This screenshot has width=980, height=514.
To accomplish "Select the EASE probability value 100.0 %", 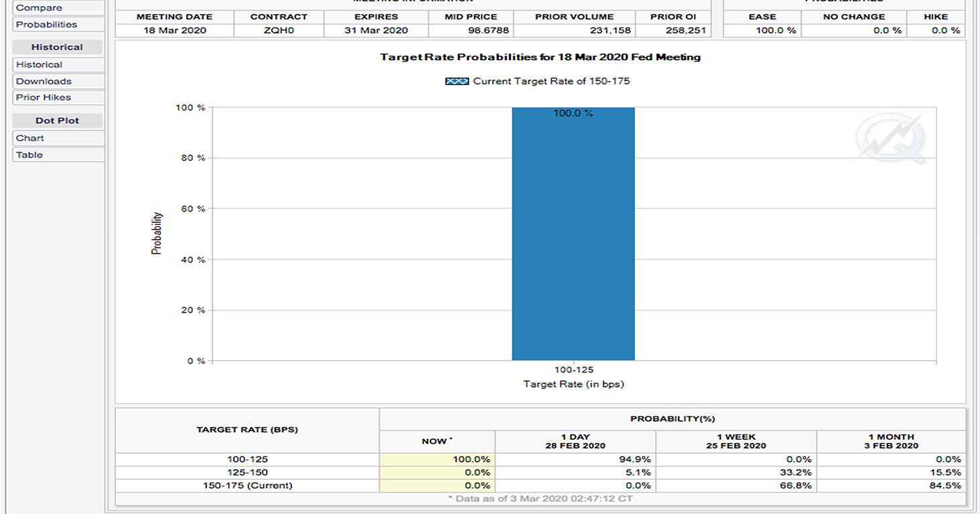I will pos(776,30).
